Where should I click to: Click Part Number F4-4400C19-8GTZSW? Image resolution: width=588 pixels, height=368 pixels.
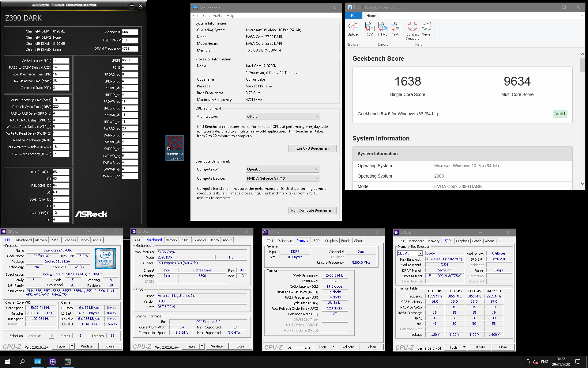pyautogui.click(x=444, y=276)
